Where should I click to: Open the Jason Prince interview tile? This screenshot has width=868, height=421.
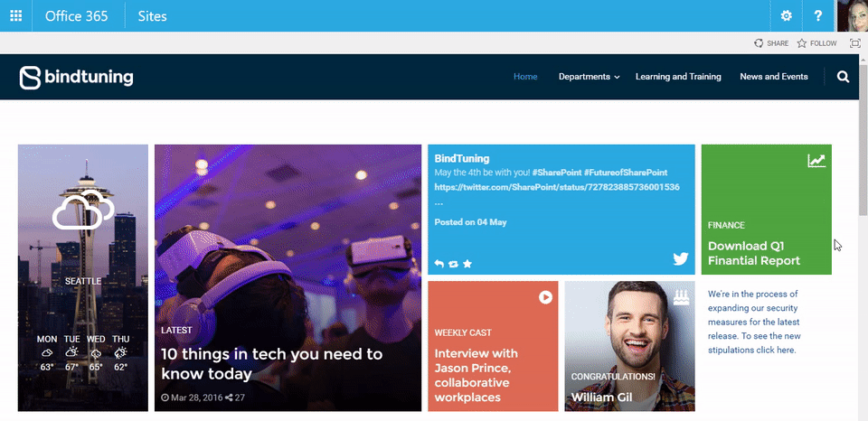tap(493, 346)
